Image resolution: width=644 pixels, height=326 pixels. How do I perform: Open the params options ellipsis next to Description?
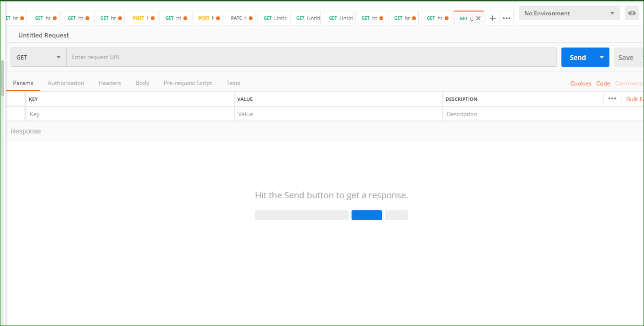pyautogui.click(x=612, y=98)
